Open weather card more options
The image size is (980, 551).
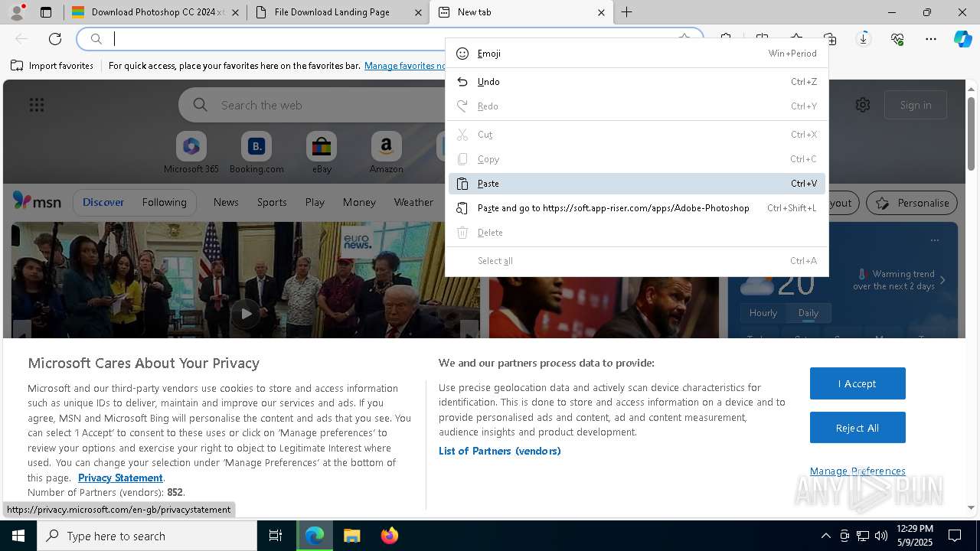click(935, 240)
